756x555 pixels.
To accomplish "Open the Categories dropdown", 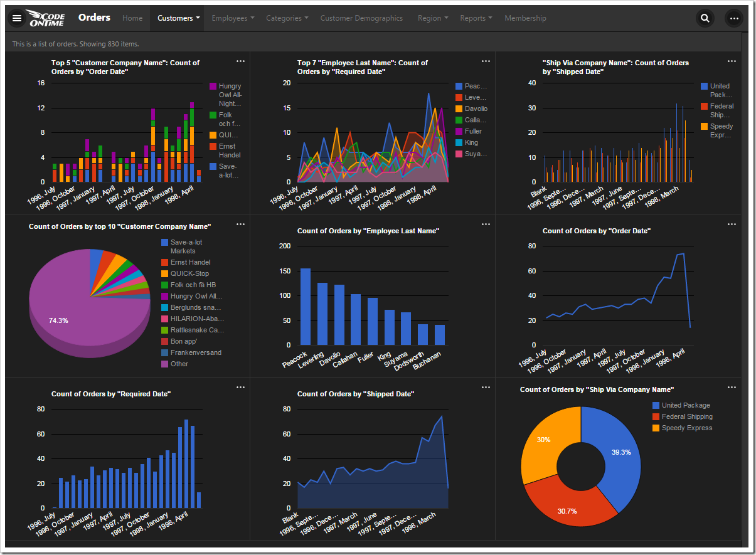I will [287, 18].
